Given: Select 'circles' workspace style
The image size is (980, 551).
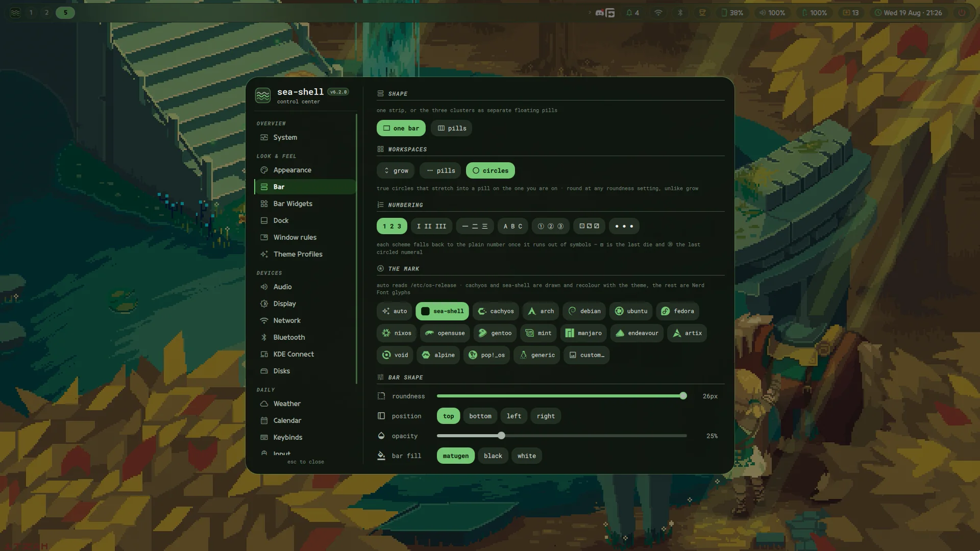Looking at the screenshot, I should point(490,171).
